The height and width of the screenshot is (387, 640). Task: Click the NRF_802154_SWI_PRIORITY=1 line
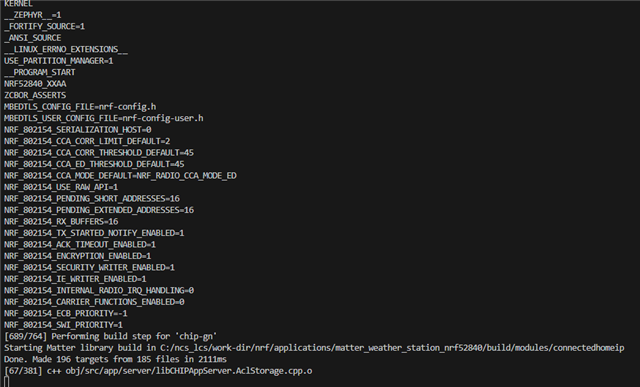tap(63, 325)
